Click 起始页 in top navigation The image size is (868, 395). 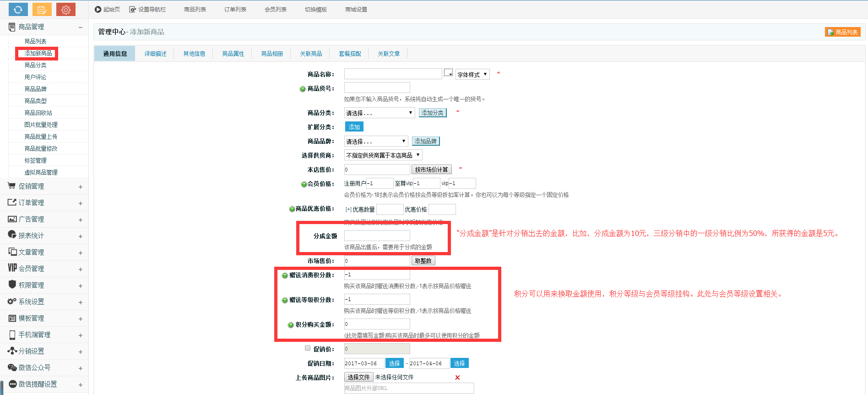107,10
